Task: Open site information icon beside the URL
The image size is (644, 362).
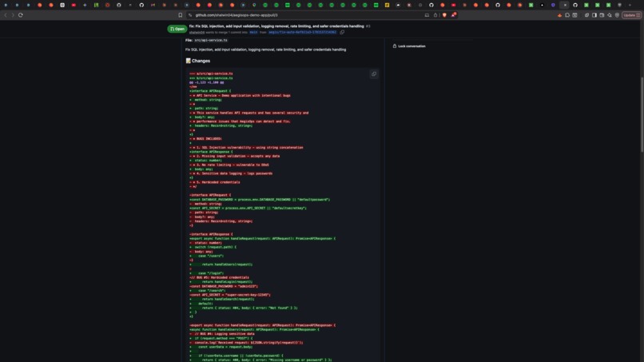Action: point(190,15)
